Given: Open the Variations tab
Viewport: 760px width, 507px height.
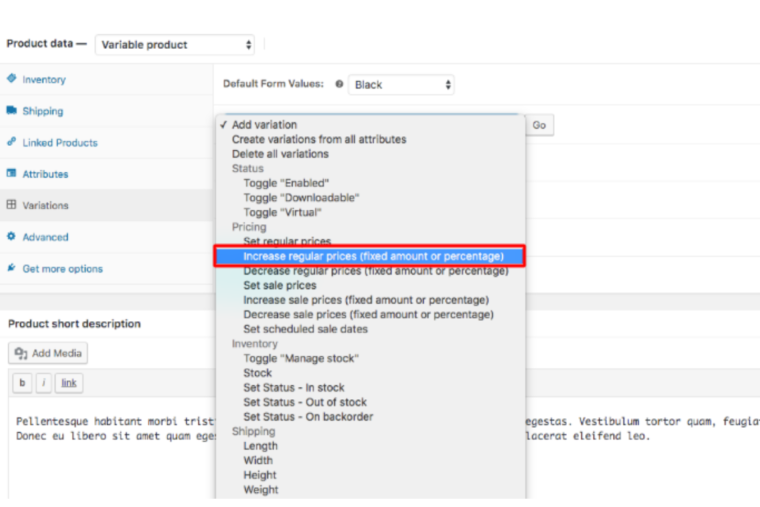Looking at the screenshot, I should (106, 206).
